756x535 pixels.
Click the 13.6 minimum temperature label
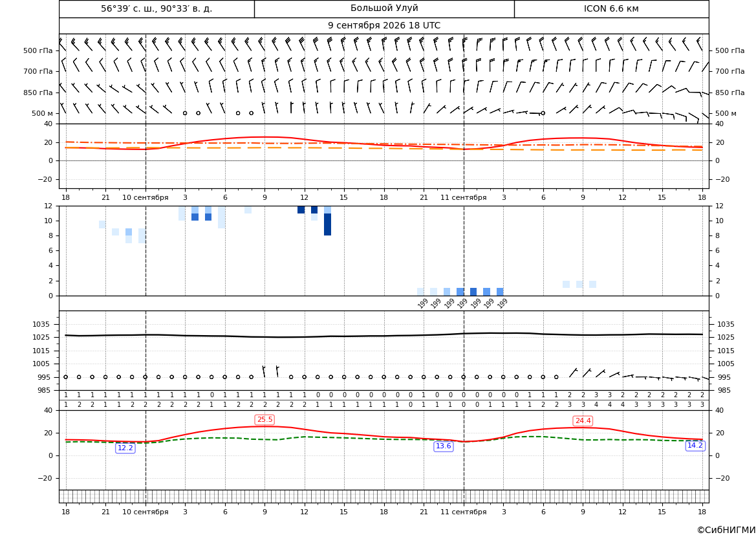click(x=444, y=446)
